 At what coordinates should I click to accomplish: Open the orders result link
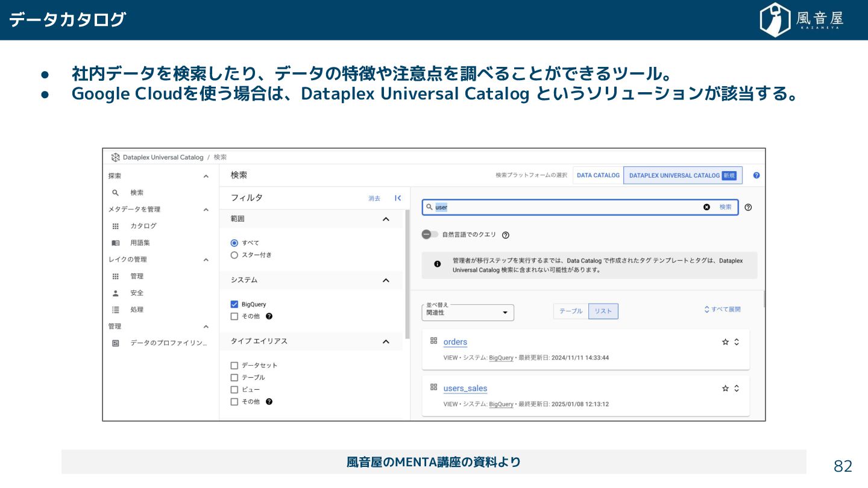(x=455, y=342)
